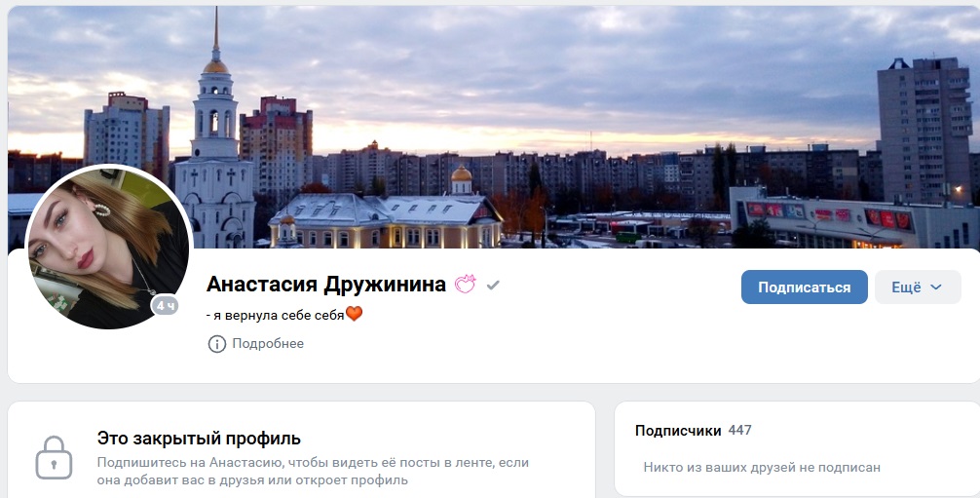The image size is (980, 498).
Task: Click the 4 ч last-seen badge
Action: pos(166,305)
